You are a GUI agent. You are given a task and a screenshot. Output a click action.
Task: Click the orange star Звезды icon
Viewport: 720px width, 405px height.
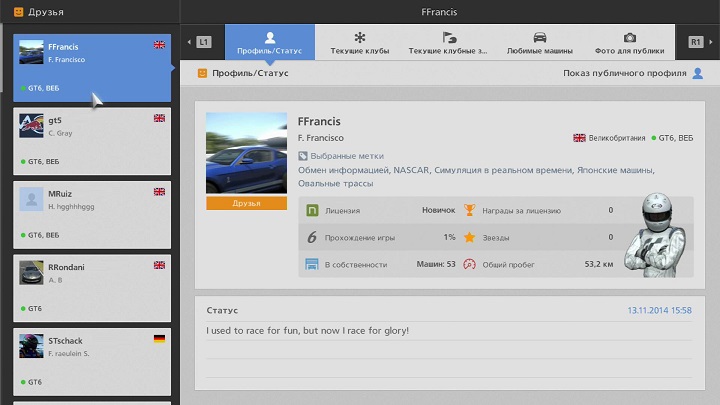469,238
